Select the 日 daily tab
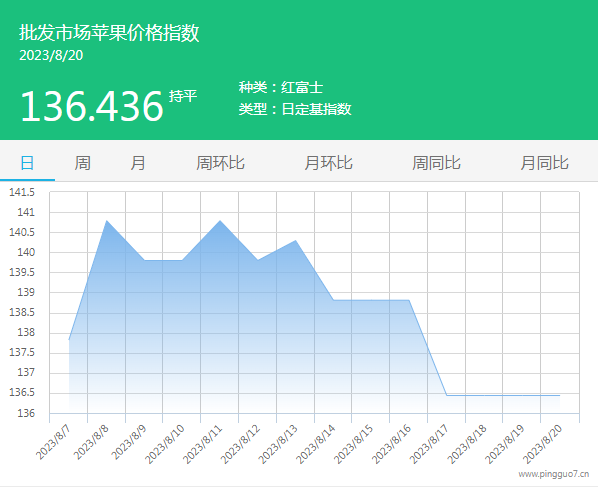Viewport: 598px width, 487px height. point(27,163)
